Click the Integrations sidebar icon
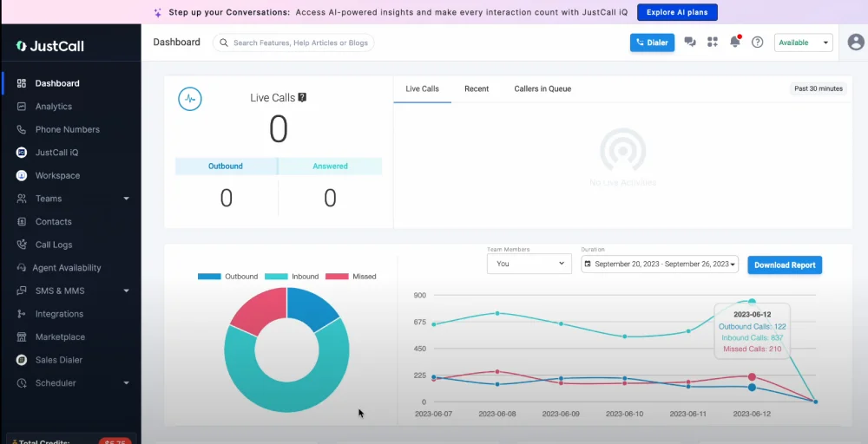The width and height of the screenshot is (868, 444). point(22,314)
